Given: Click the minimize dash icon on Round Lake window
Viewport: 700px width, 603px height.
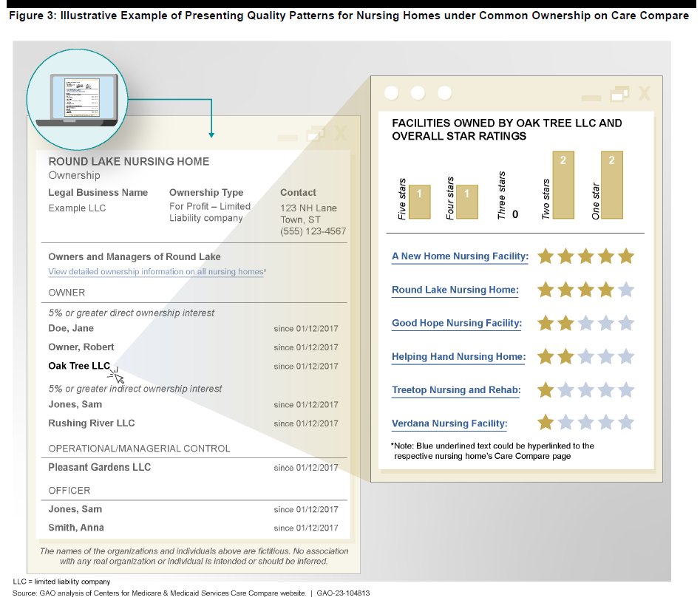Looking at the screenshot, I should (288, 136).
